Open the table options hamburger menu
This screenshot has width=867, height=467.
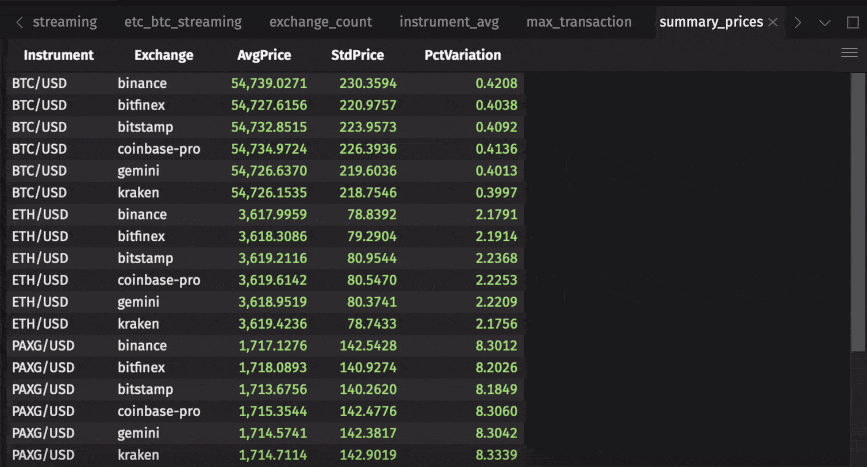point(850,54)
